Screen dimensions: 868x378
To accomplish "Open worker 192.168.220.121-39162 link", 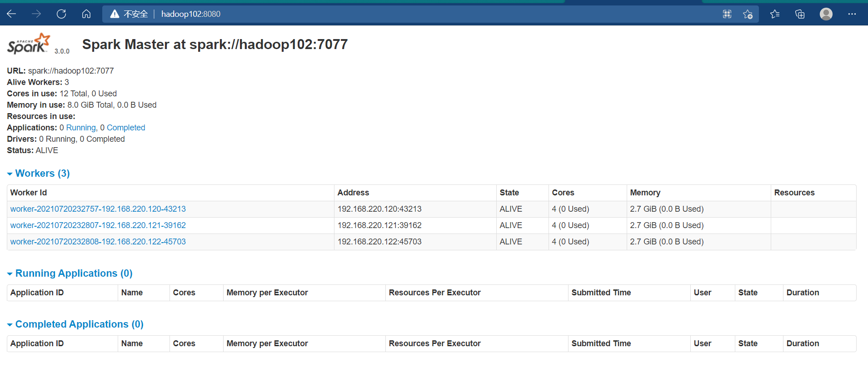I will pyautogui.click(x=98, y=225).
